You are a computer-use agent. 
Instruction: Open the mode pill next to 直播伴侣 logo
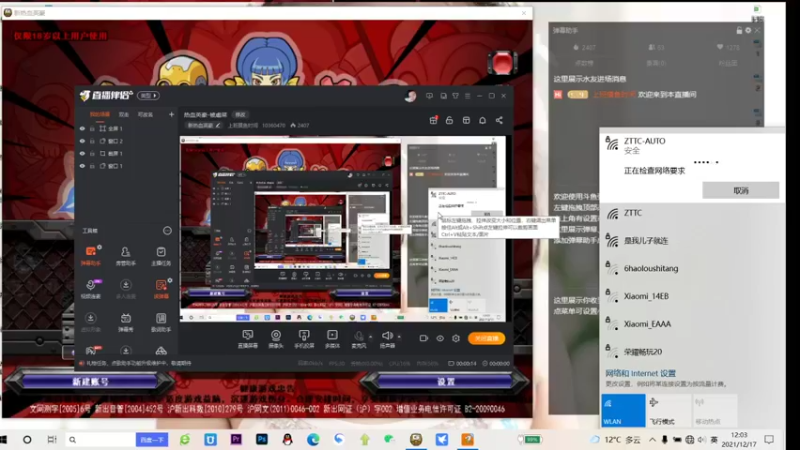(x=148, y=95)
